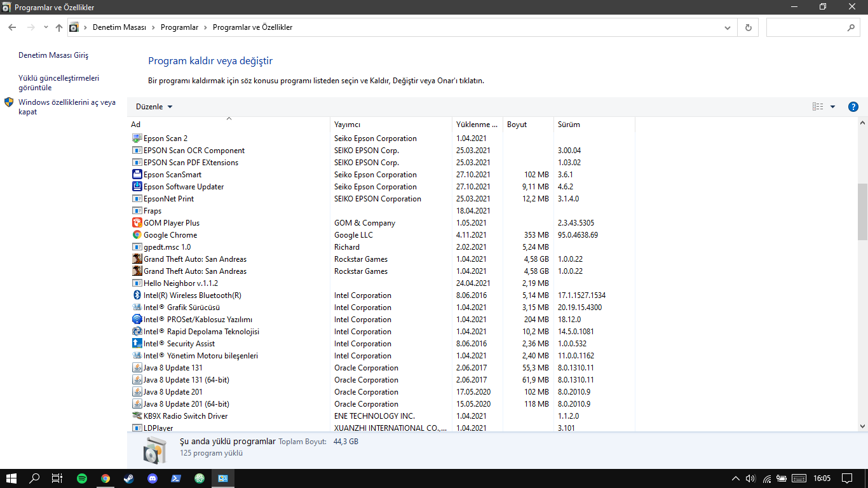Open Discord from the taskbar
Image resolution: width=868 pixels, height=488 pixels.
153,478
